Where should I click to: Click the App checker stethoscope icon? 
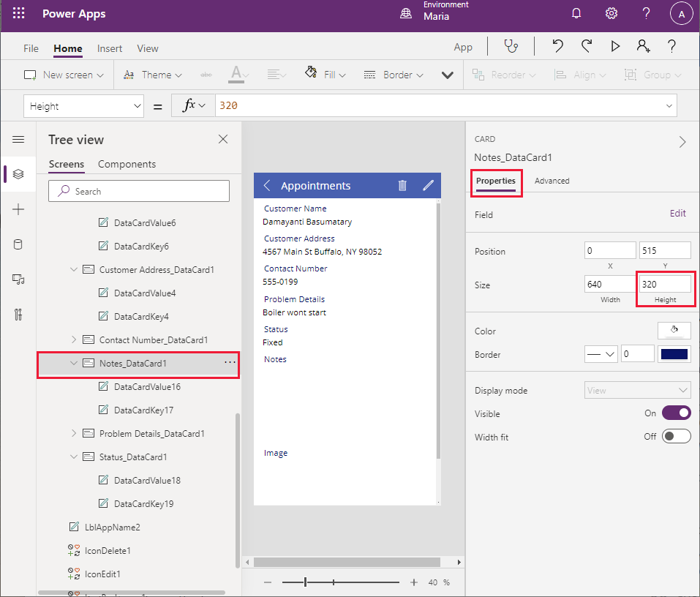[511, 47]
